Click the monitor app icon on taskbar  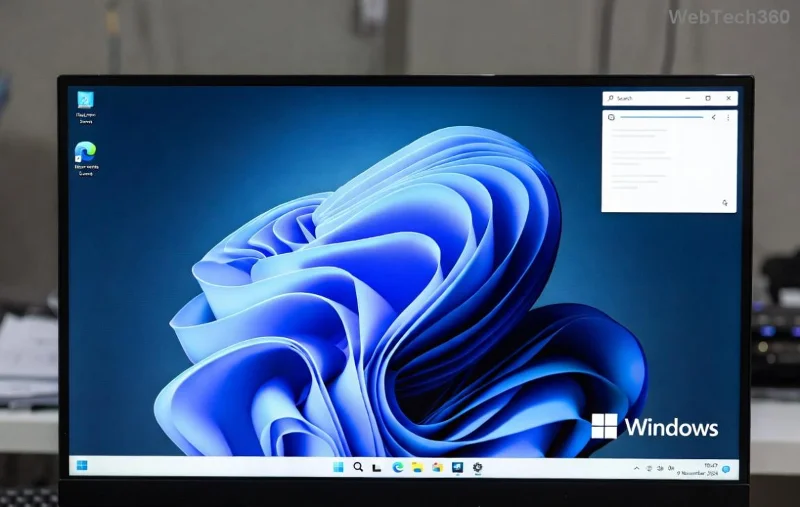pyautogui.click(x=457, y=467)
